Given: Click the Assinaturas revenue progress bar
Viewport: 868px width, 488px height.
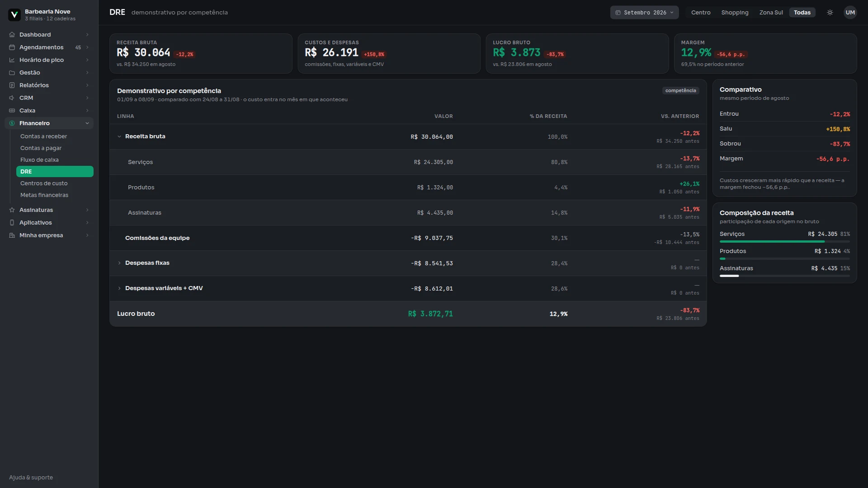Looking at the screenshot, I should tap(784, 276).
